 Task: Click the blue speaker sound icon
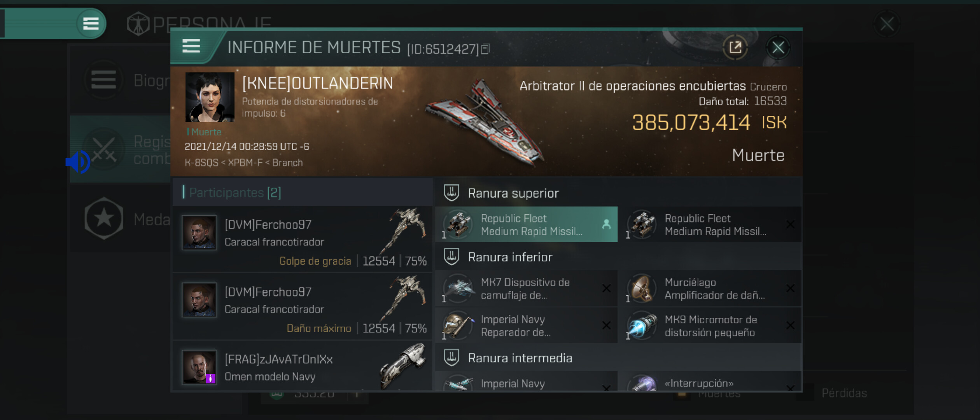78,162
